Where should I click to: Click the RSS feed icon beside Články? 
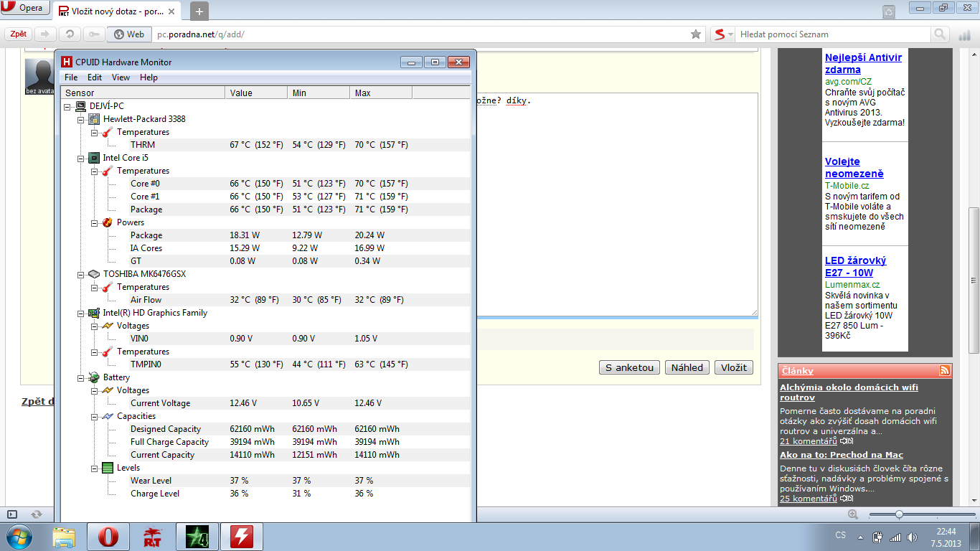click(944, 370)
